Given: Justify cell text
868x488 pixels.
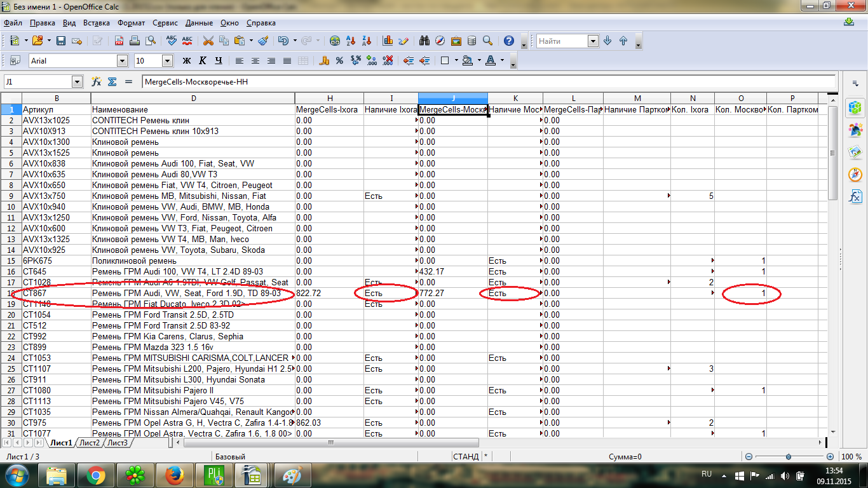Looking at the screenshot, I should tap(287, 60).
